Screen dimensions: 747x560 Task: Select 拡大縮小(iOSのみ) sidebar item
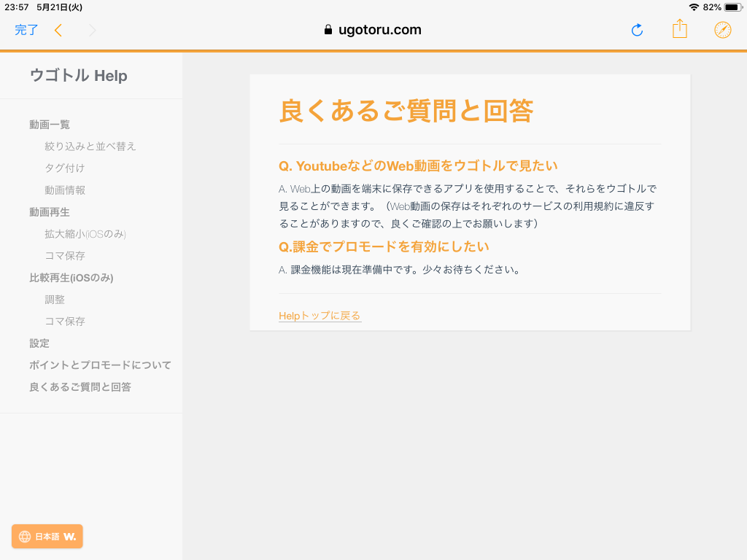85,234
